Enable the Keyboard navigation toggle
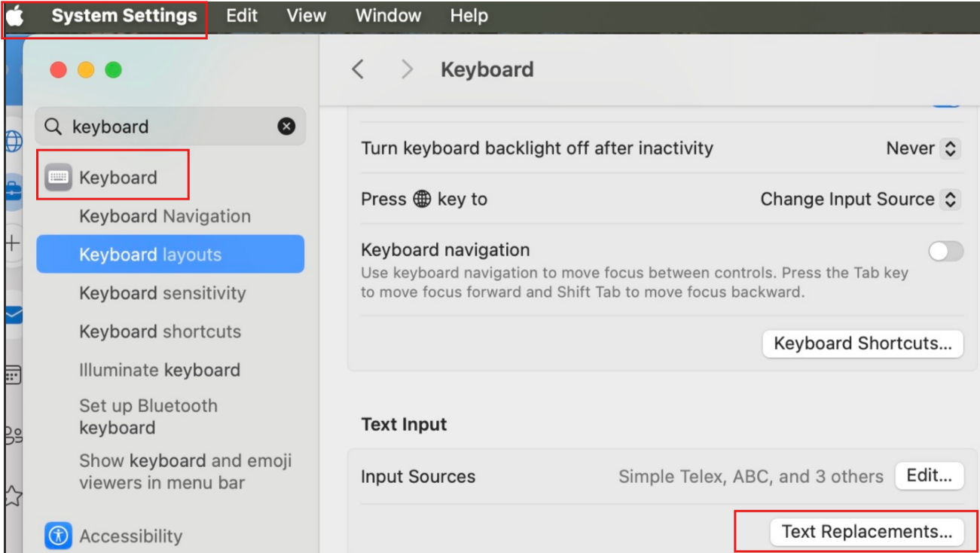 click(x=945, y=252)
